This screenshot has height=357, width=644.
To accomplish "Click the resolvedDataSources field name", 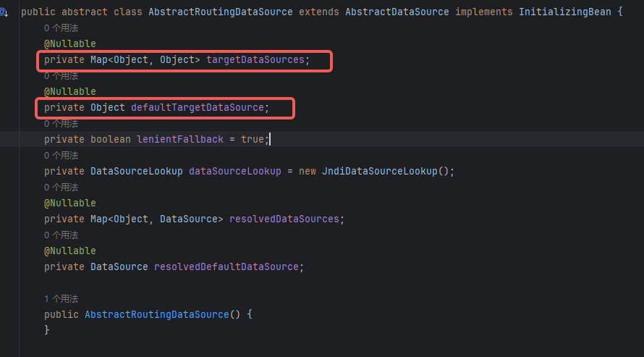I will coord(284,219).
